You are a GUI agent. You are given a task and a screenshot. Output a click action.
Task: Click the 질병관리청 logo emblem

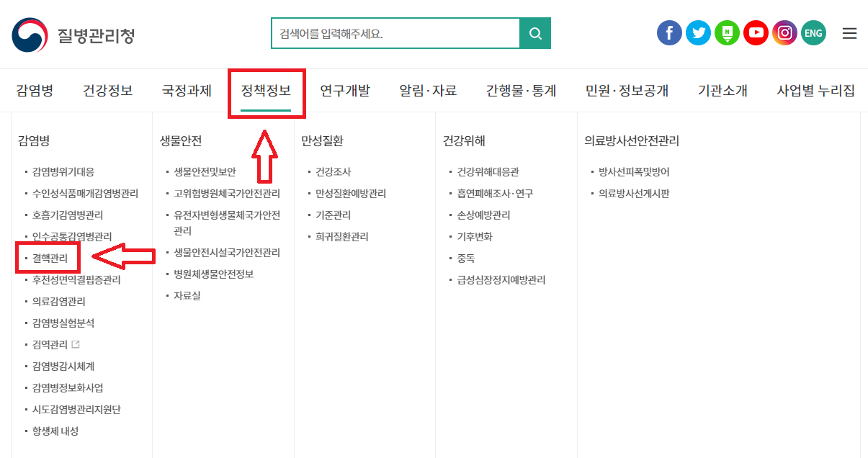[x=29, y=32]
